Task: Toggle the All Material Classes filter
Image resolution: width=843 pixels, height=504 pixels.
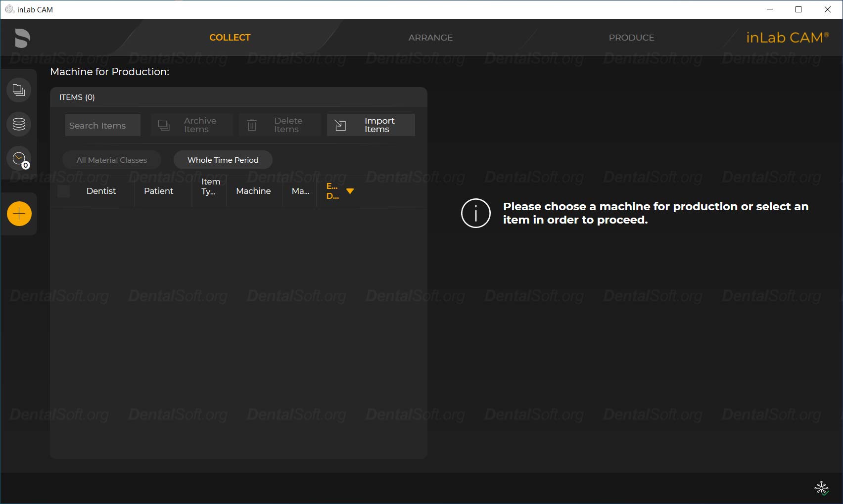Action: pos(111,160)
